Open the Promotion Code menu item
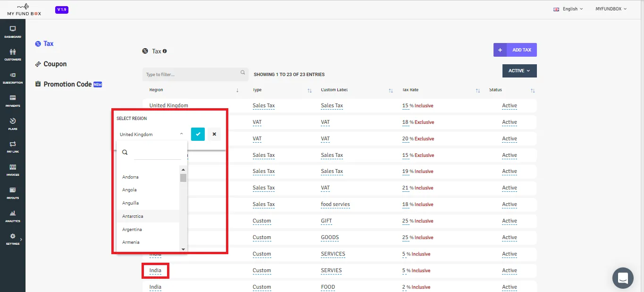 point(68,84)
